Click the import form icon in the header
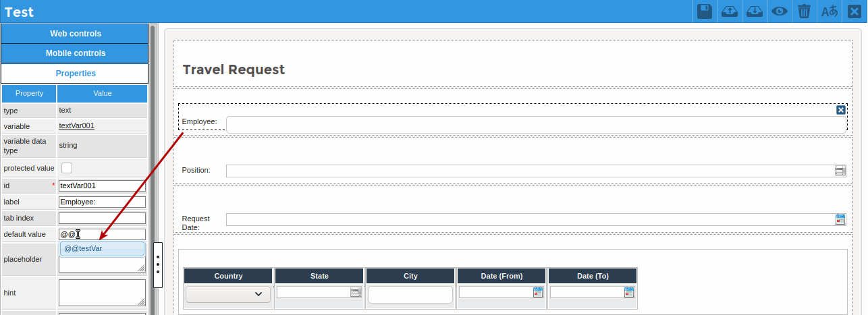 click(755, 11)
